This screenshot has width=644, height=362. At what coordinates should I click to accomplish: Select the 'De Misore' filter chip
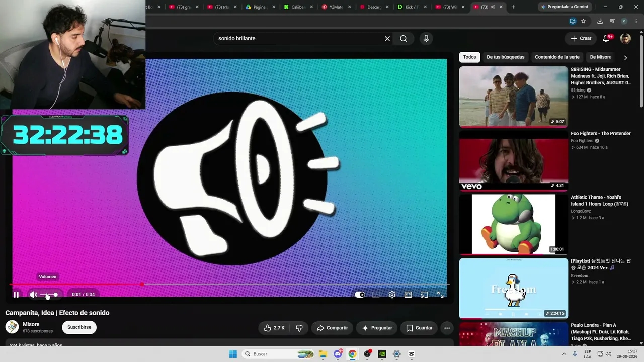coord(600,57)
